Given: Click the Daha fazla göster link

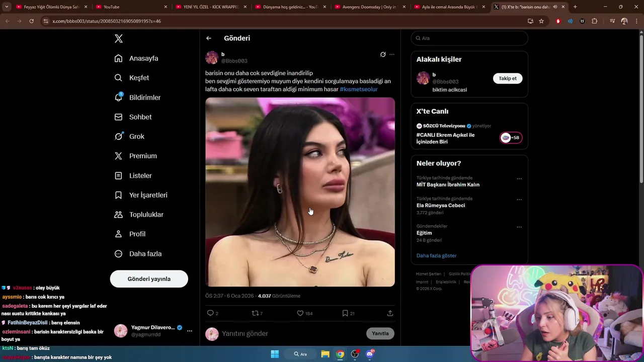Looking at the screenshot, I should (x=436, y=255).
